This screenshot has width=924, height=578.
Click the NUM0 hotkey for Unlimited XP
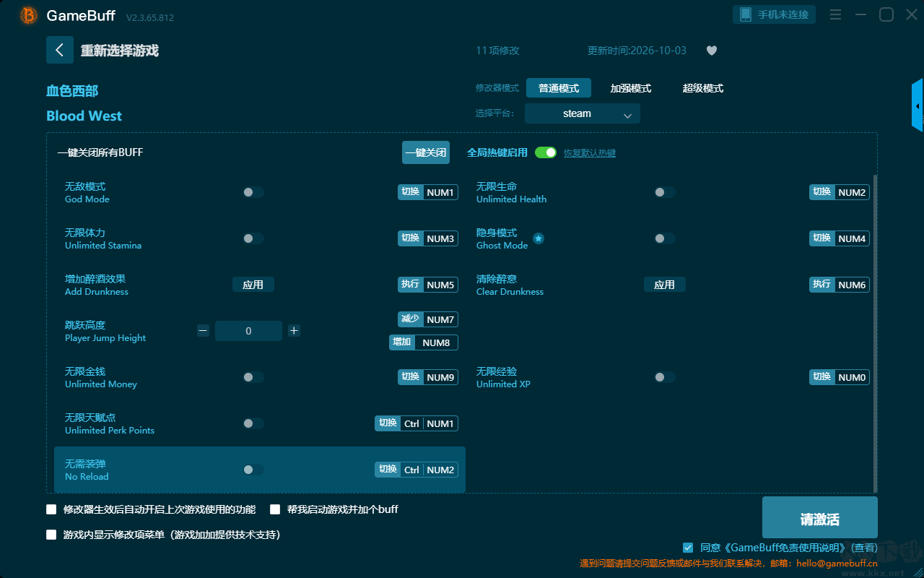(840, 377)
